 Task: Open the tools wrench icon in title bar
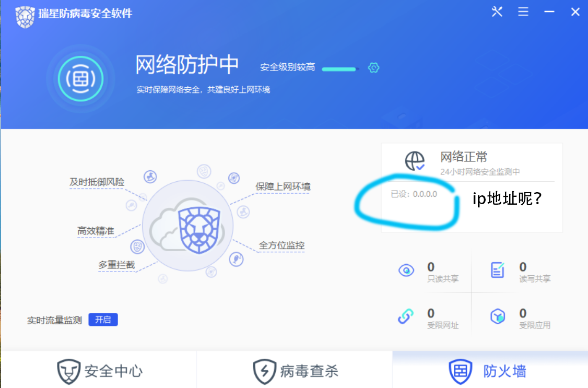[x=497, y=11]
